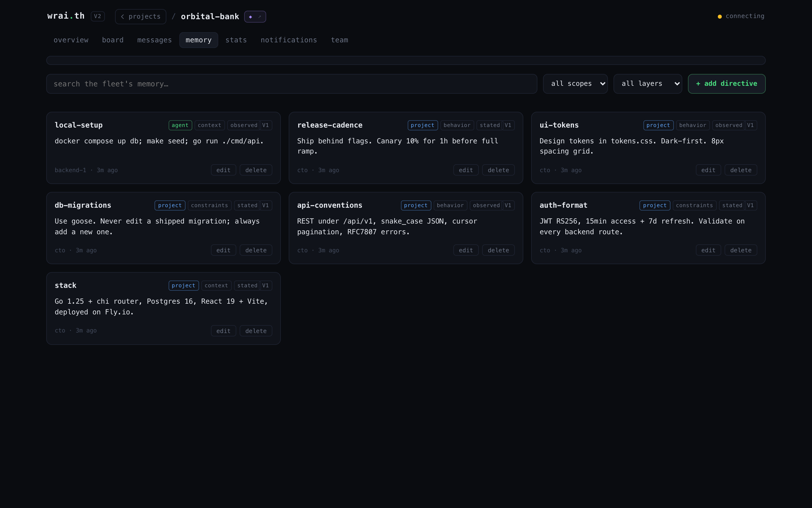812x508 pixels.
Task: Click the ui-tokens card title
Action: pyautogui.click(x=559, y=125)
